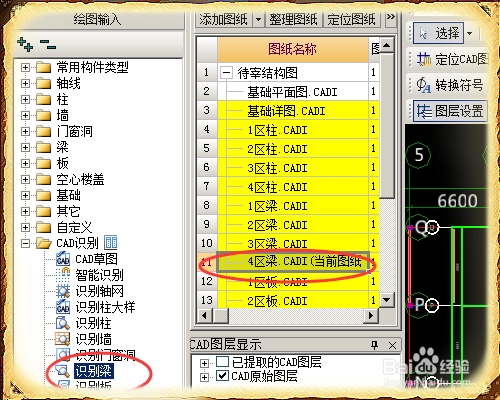Select the 基础平面图.CADI row
500x400 pixels.
(x=293, y=92)
